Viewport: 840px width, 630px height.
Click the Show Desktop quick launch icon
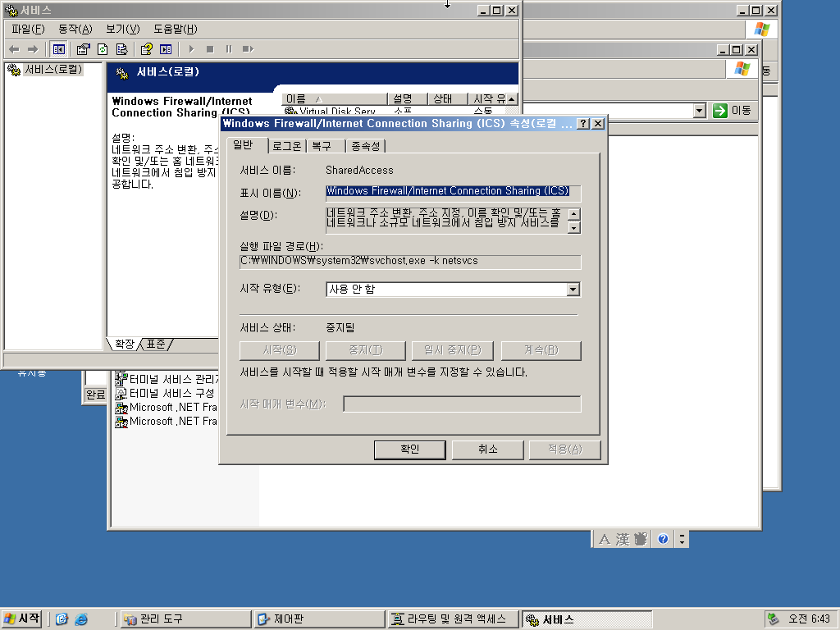pyautogui.click(x=62, y=619)
